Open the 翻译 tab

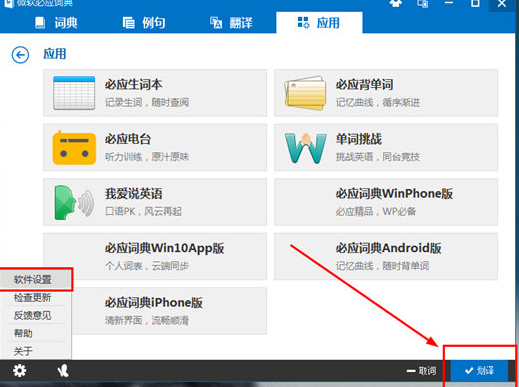(x=231, y=23)
